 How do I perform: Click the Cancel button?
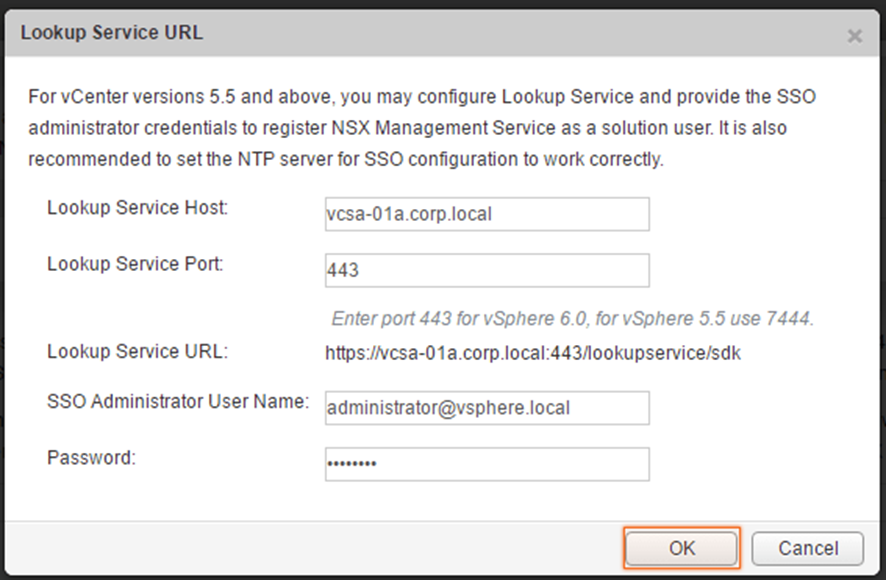pos(807,548)
